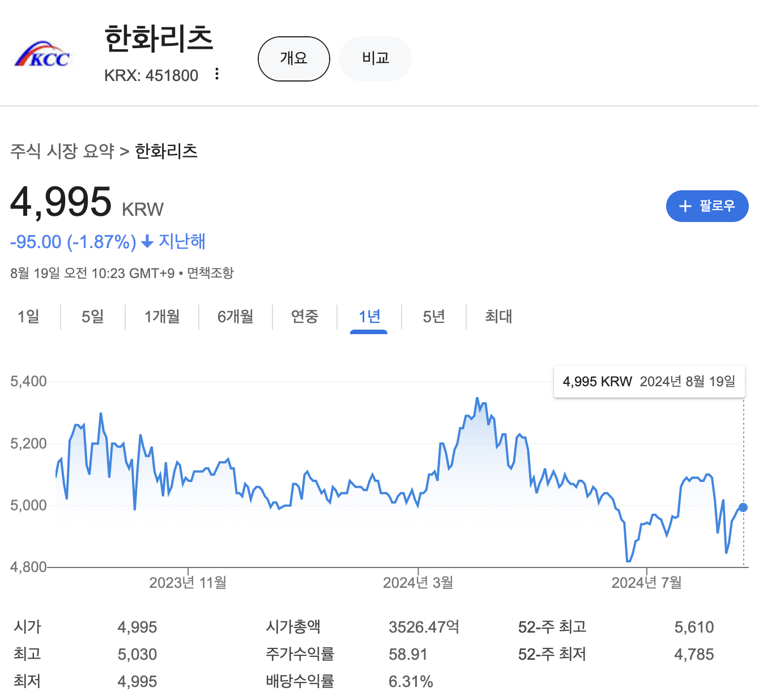Click the blue data point on chart
Viewport: 759px width, 700px height.
pos(743,507)
